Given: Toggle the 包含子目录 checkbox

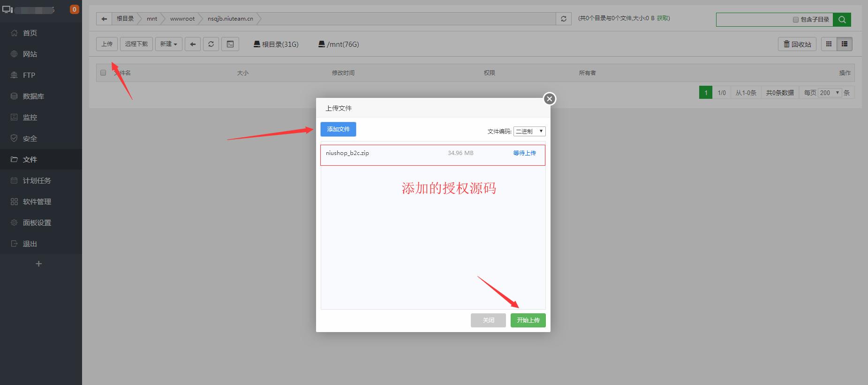Looking at the screenshot, I should [x=795, y=20].
